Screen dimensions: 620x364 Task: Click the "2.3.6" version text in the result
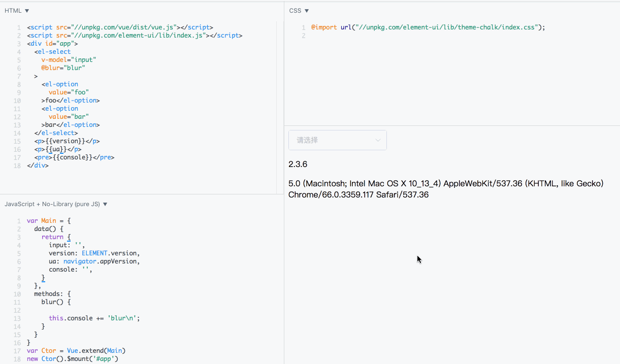coord(298,164)
